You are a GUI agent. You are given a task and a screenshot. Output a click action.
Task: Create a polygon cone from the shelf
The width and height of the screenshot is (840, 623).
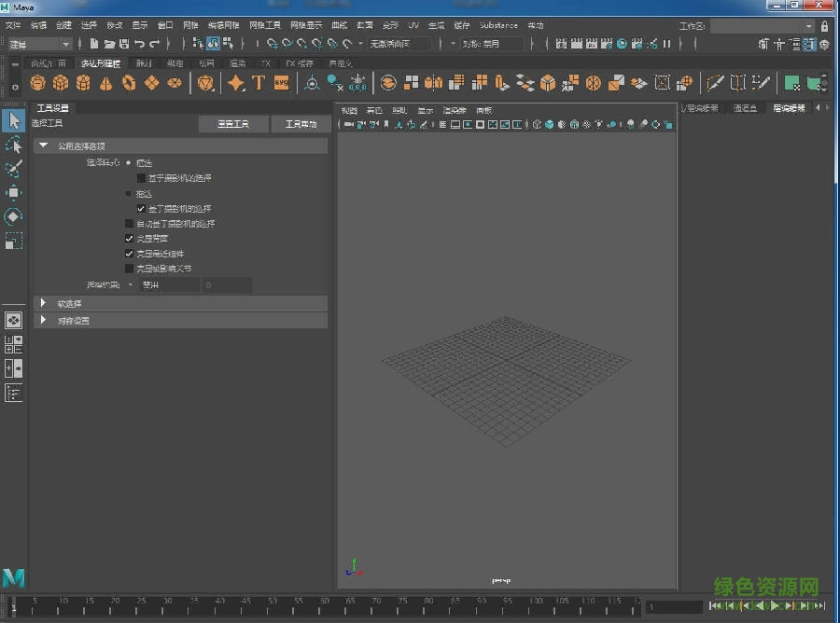tap(105, 83)
